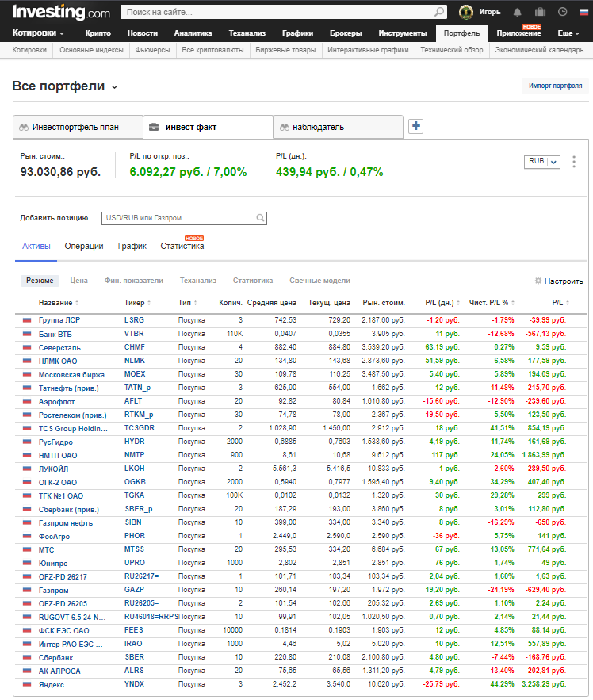The height and width of the screenshot is (700, 593).
Task: Click the briefcase icon on инвест факт tab
Action: [x=154, y=127]
